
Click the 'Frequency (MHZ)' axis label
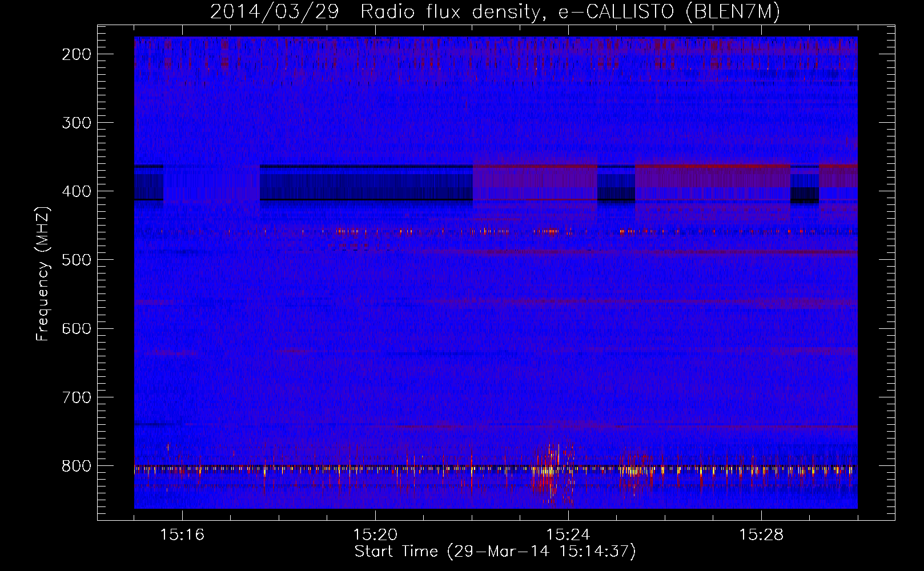click(x=43, y=274)
